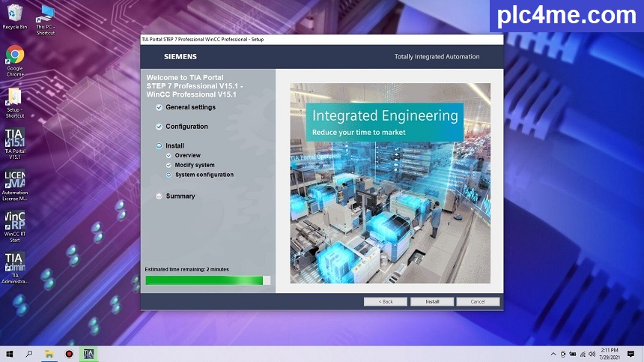Open the Recycle Bin
Viewport: 644px width, 362px height.
[15, 13]
